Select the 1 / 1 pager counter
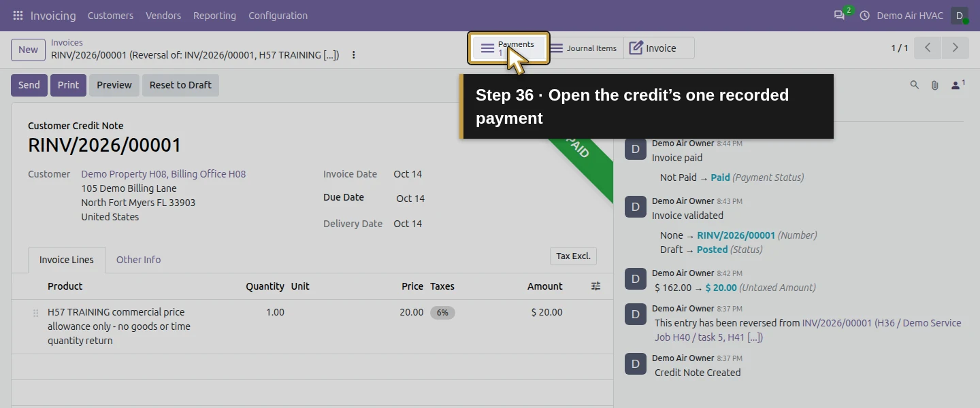The image size is (980, 408). (900, 48)
